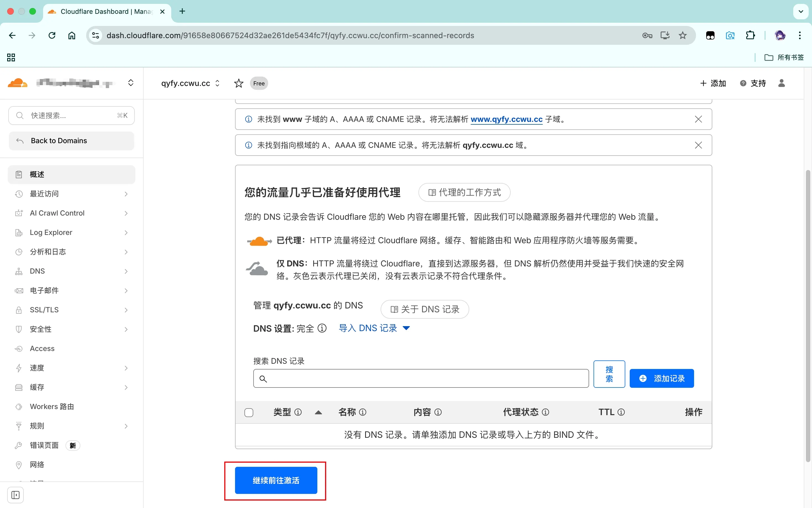Expand the account switcher chevron
This screenshot has height=508, width=812.
[x=131, y=83]
